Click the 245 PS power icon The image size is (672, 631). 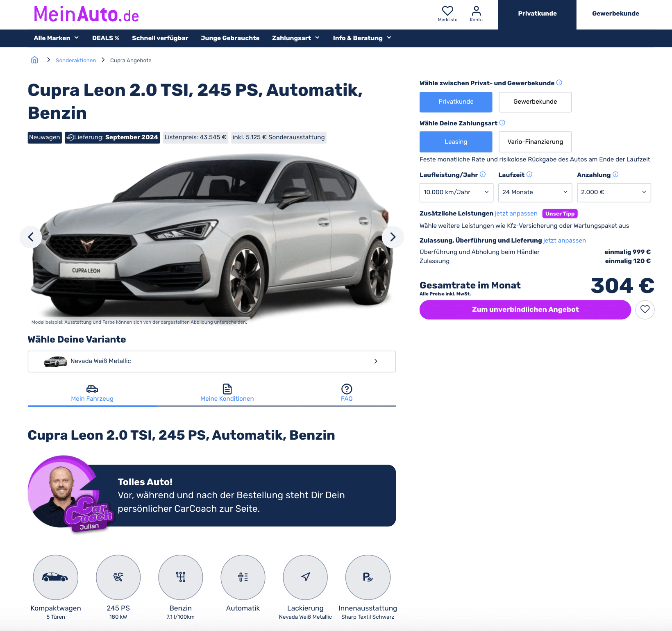[118, 577]
